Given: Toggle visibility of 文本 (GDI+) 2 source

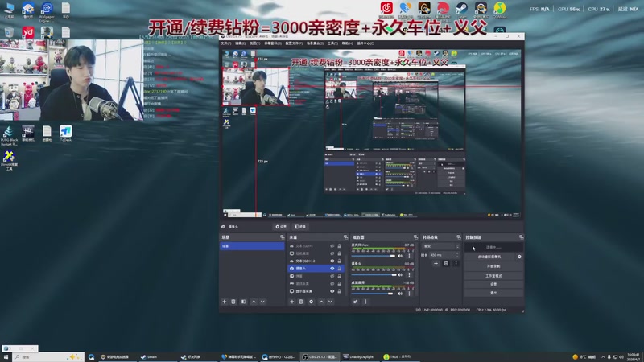Looking at the screenshot, I should click(332, 261).
